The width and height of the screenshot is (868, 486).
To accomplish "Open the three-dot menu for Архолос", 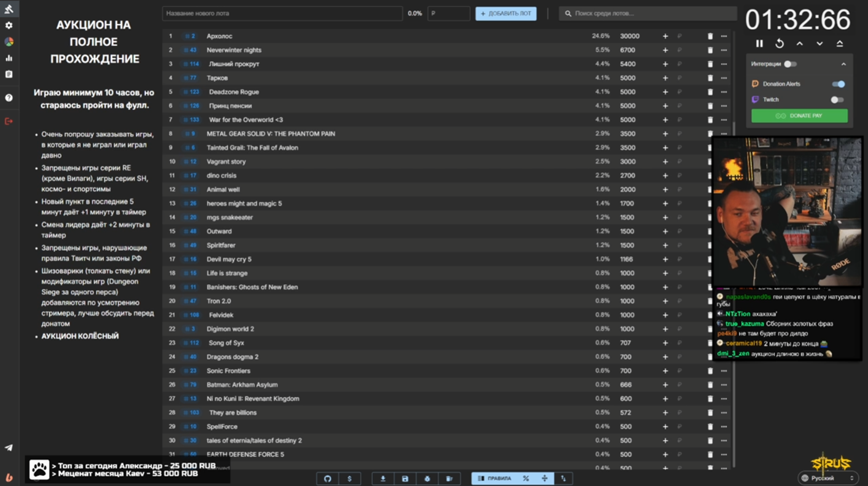I will point(724,36).
